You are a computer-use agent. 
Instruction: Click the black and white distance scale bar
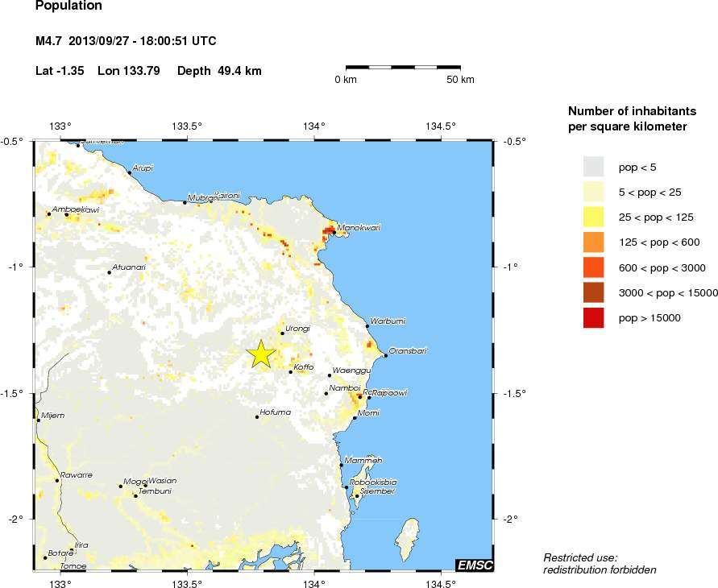[403, 68]
